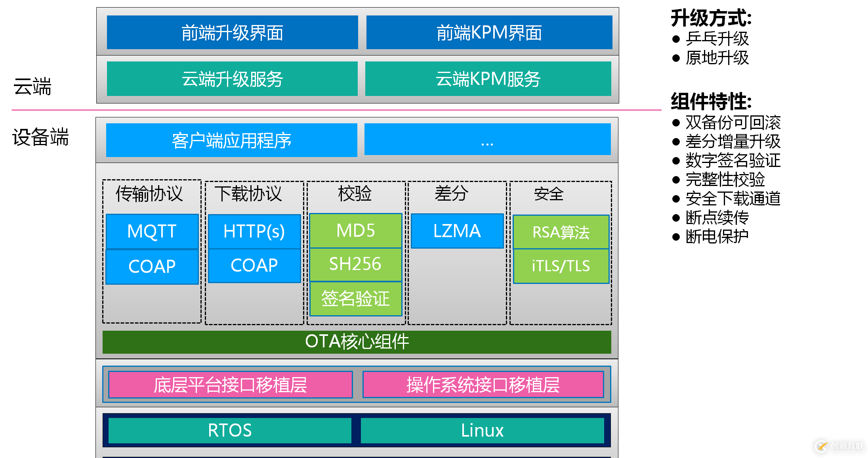Click the 前端升级界面 block
868x458 pixels.
coord(232,33)
